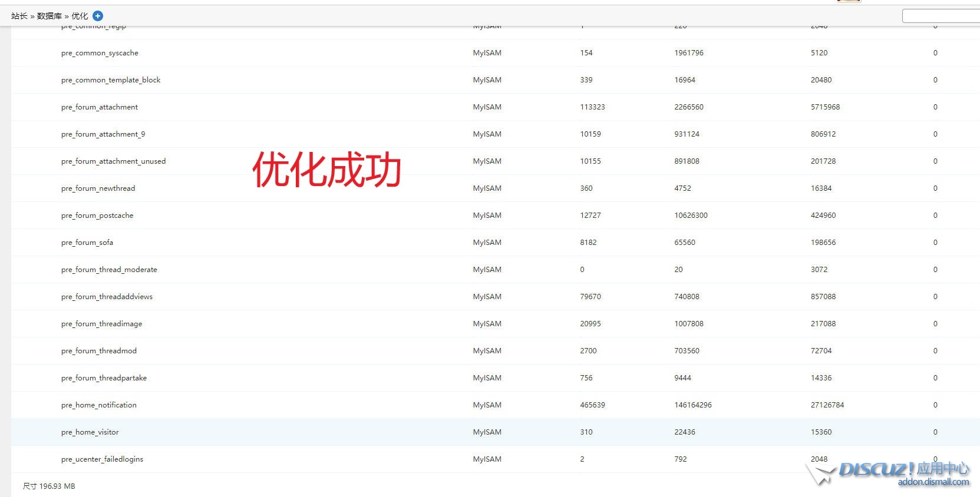Click index size 5715968 for pre_forum_attachment
980x497 pixels.
(x=825, y=107)
